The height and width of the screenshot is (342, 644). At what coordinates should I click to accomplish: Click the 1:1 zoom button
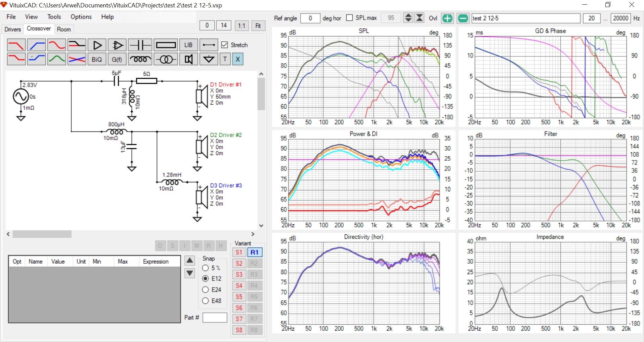(x=242, y=26)
